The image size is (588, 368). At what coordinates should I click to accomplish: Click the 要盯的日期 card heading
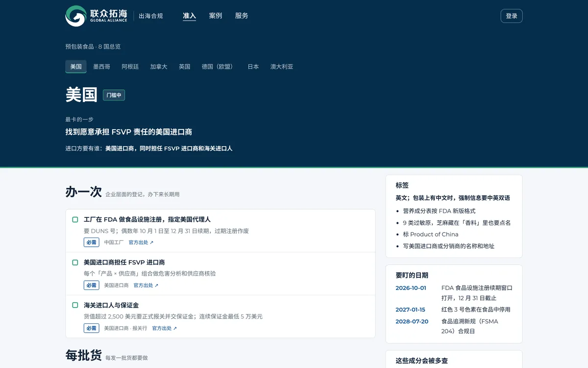(412, 275)
